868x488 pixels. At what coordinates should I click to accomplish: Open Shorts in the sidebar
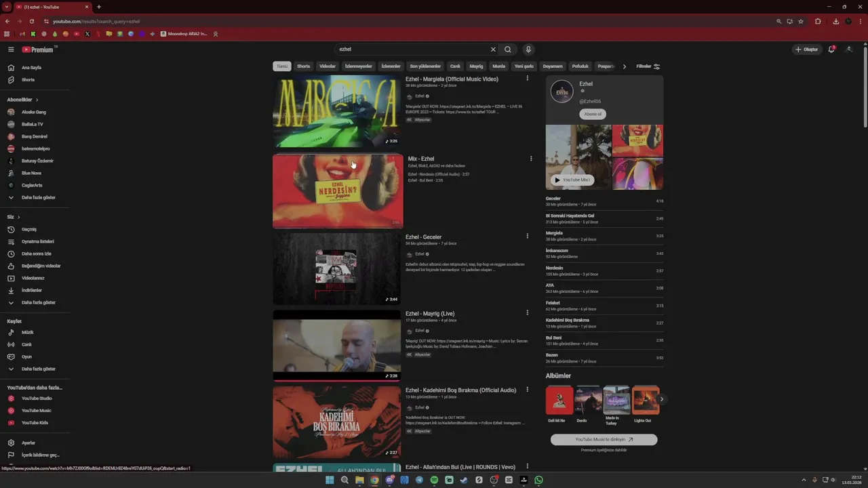click(x=27, y=80)
